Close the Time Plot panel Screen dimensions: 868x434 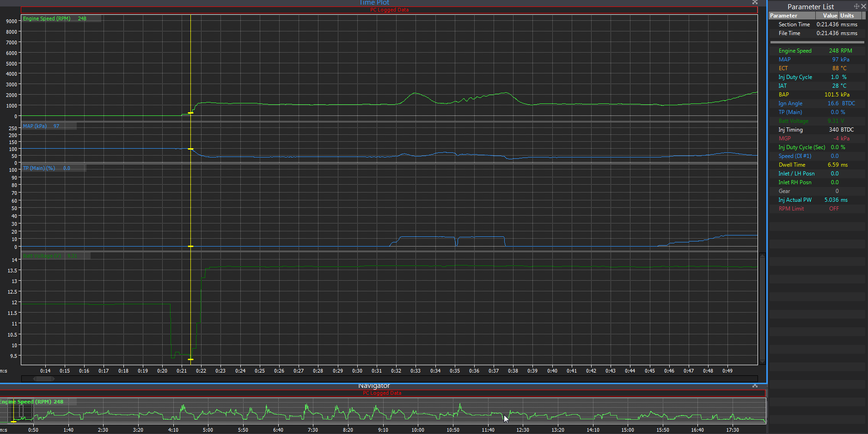click(755, 2)
